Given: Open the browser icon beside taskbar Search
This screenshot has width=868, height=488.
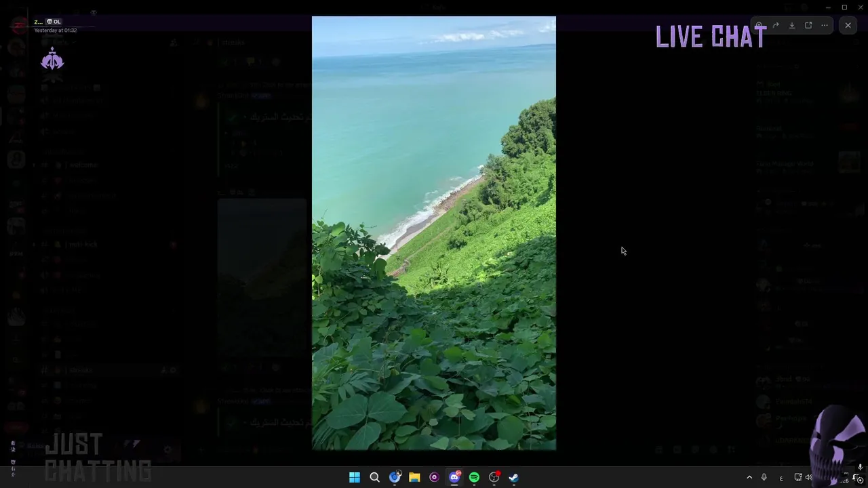Looking at the screenshot, I should pos(395,477).
